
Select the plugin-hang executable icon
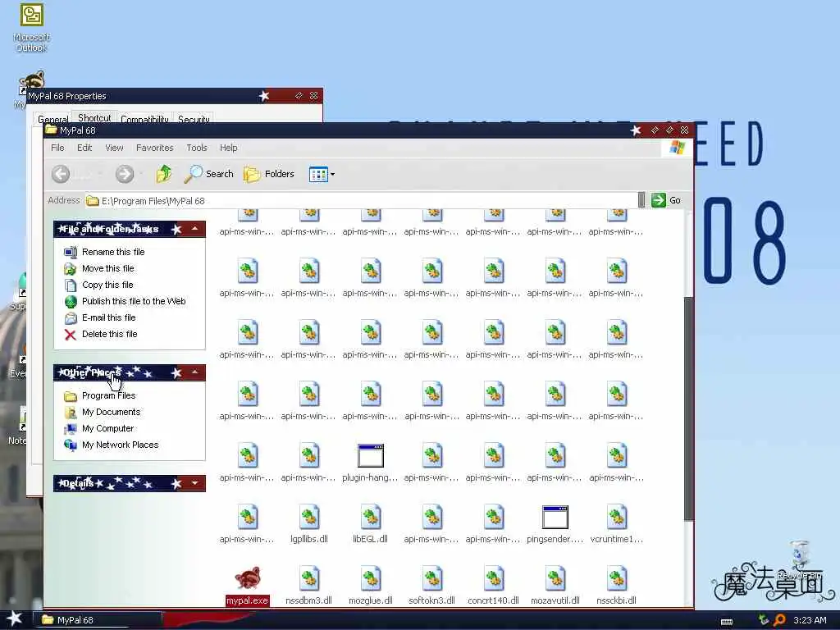click(371, 456)
